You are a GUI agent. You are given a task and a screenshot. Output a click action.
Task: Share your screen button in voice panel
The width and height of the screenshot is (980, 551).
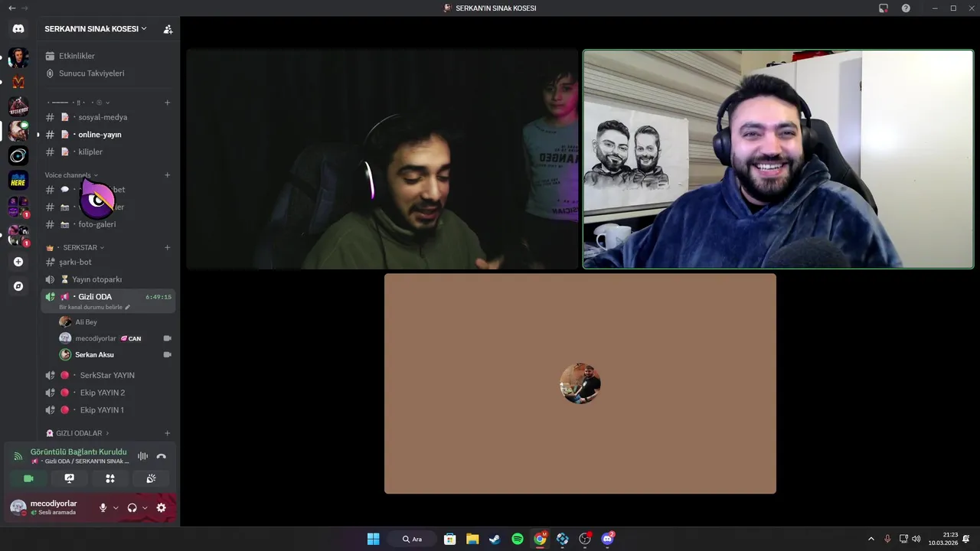point(70,478)
